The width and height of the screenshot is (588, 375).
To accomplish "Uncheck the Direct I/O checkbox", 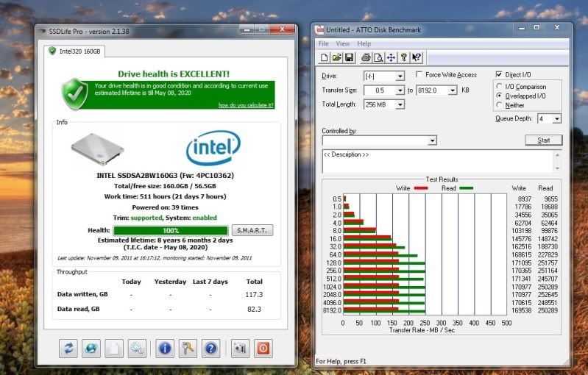I will coord(499,75).
